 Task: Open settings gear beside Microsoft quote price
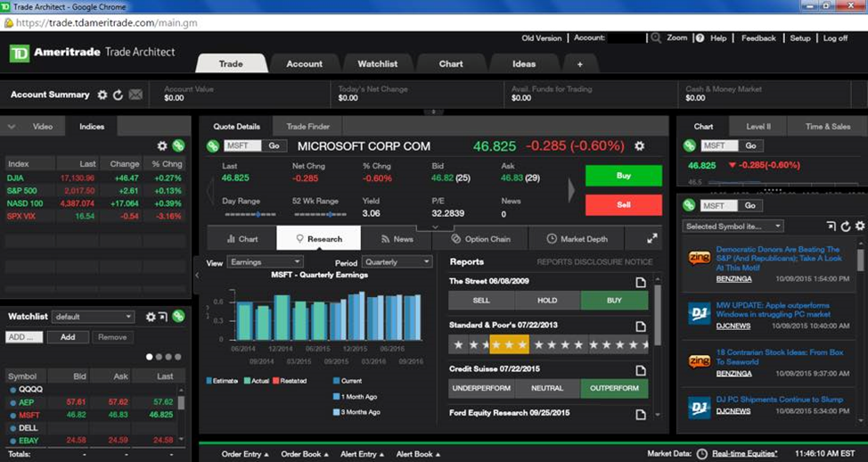click(639, 146)
